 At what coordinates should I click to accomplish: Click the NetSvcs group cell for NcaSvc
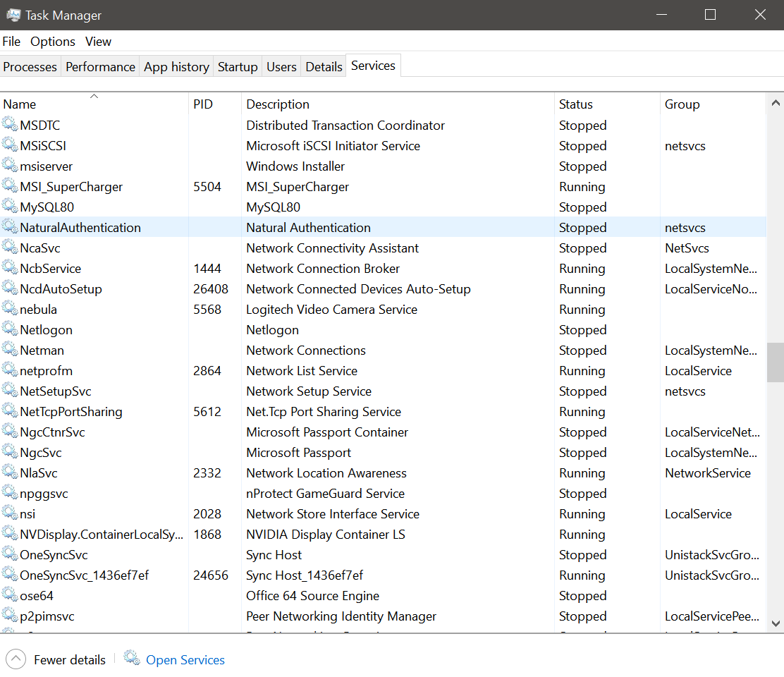(x=687, y=248)
